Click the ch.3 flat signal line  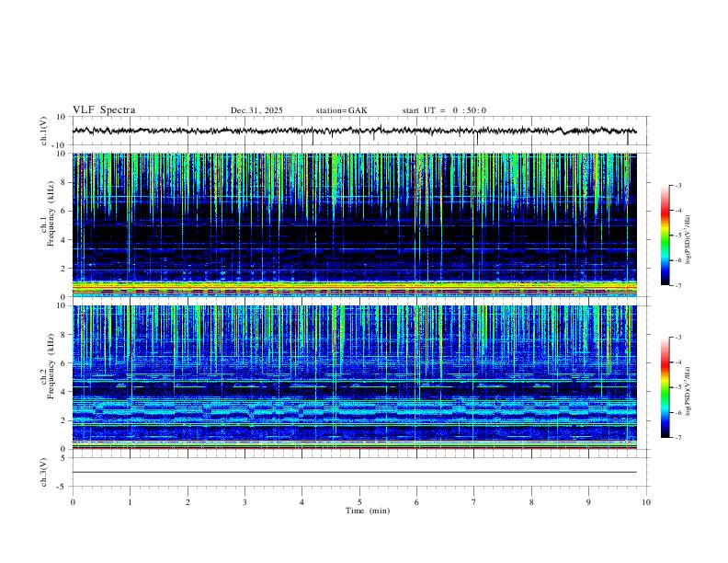(354, 472)
